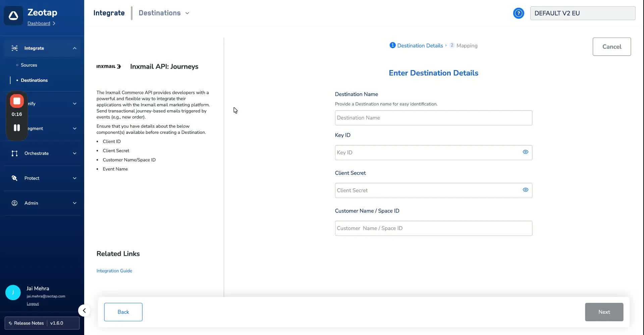Select Destinations in the sidebar

click(x=34, y=80)
